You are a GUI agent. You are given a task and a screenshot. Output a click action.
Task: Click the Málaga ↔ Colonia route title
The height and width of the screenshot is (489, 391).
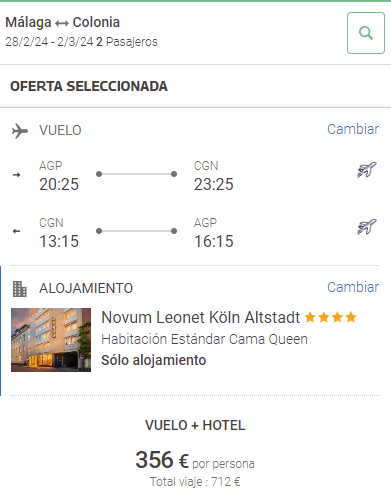(x=62, y=23)
